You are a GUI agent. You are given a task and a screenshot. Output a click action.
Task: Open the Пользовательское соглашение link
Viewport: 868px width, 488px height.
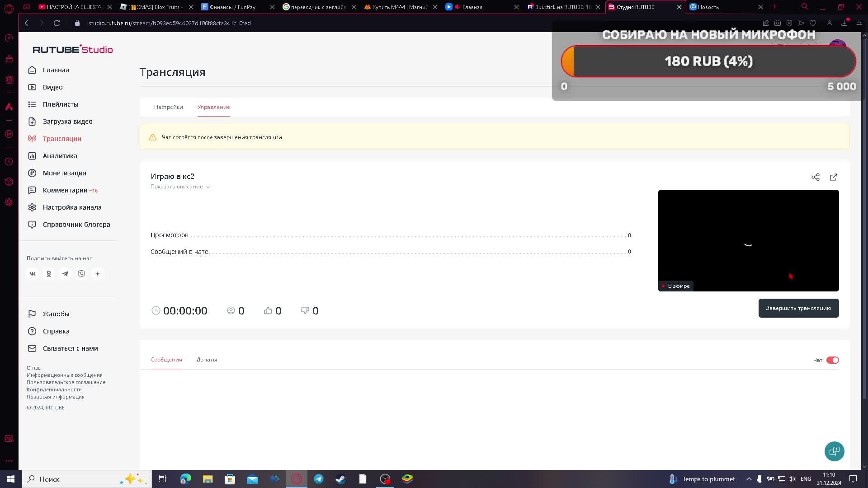66,382
